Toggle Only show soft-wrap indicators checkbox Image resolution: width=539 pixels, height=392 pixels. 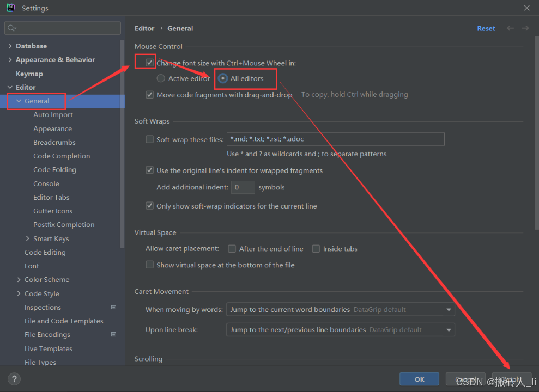[x=149, y=206]
